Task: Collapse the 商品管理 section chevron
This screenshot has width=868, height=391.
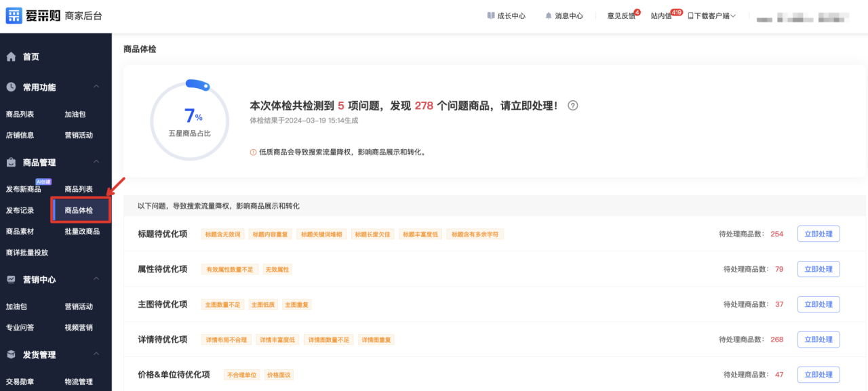Action: coord(96,162)
